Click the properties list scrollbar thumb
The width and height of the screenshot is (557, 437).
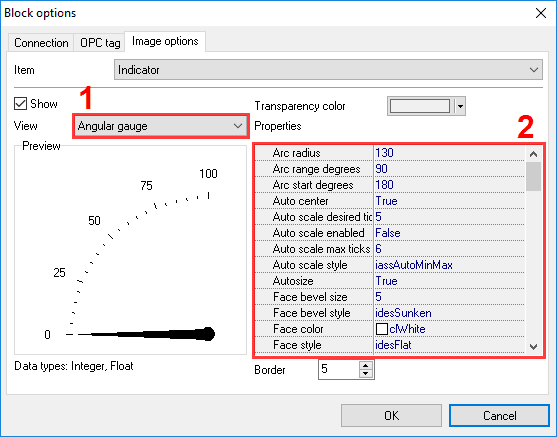tap(533, 176)
